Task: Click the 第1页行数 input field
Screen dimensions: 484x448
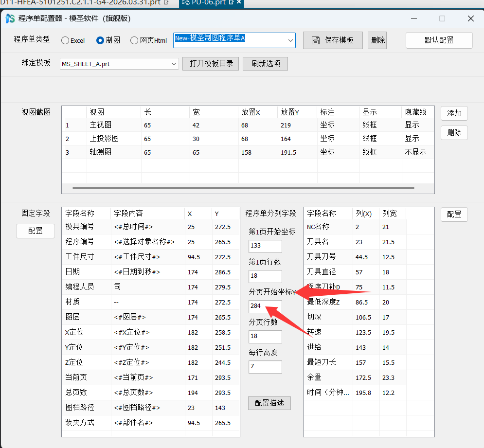Action: point(265,276)
